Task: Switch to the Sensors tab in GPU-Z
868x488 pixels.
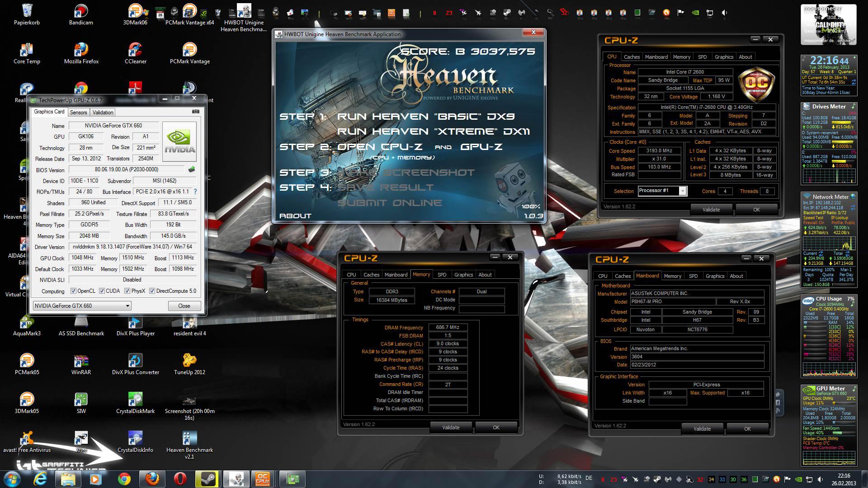Action: tap(78, 113)
